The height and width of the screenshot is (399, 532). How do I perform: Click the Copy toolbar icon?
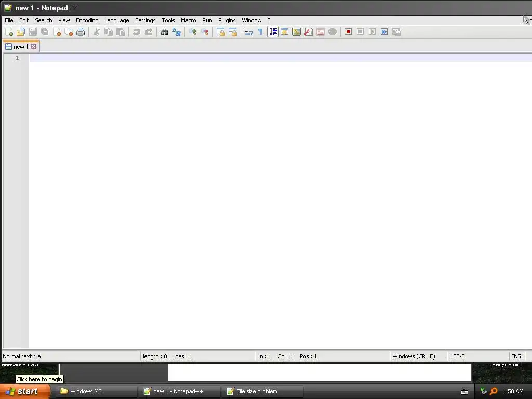point(109,32)
